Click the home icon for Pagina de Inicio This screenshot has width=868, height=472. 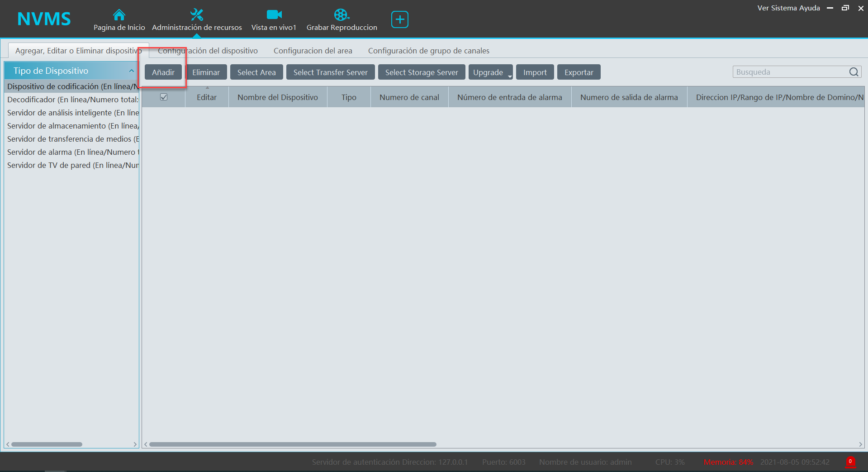[119, 15]
